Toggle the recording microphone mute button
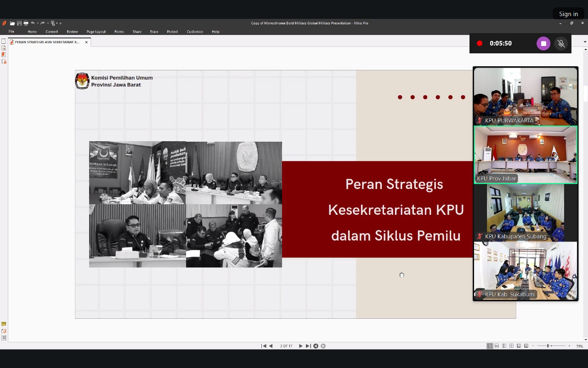Image resolution: width=588 pixels, height=368 pixels. [561, 43]
